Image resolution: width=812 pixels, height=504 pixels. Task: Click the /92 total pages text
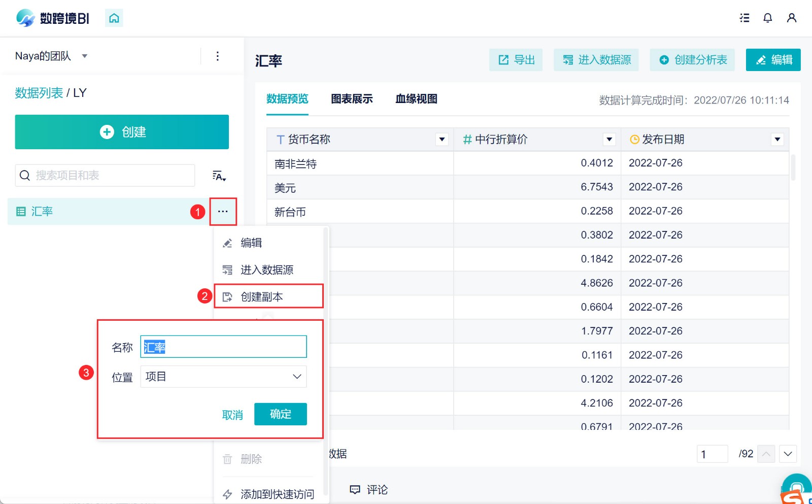click(746, 454)
